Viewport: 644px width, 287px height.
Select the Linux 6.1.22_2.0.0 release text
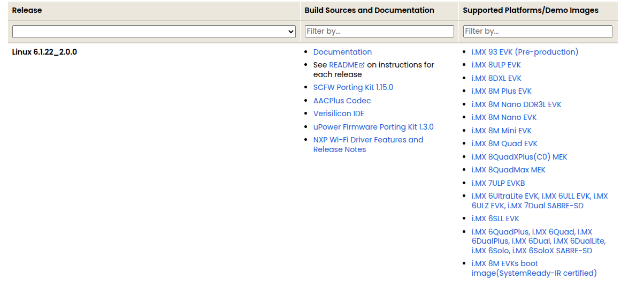pos(45,52)
